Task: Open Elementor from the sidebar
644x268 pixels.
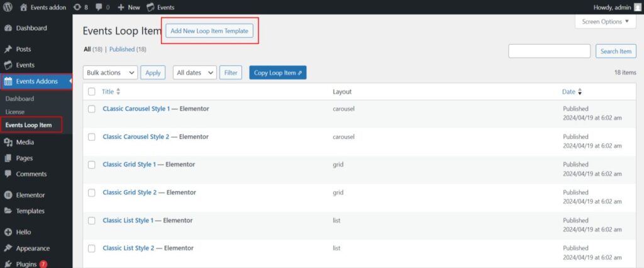Action: tap(30, 195)
